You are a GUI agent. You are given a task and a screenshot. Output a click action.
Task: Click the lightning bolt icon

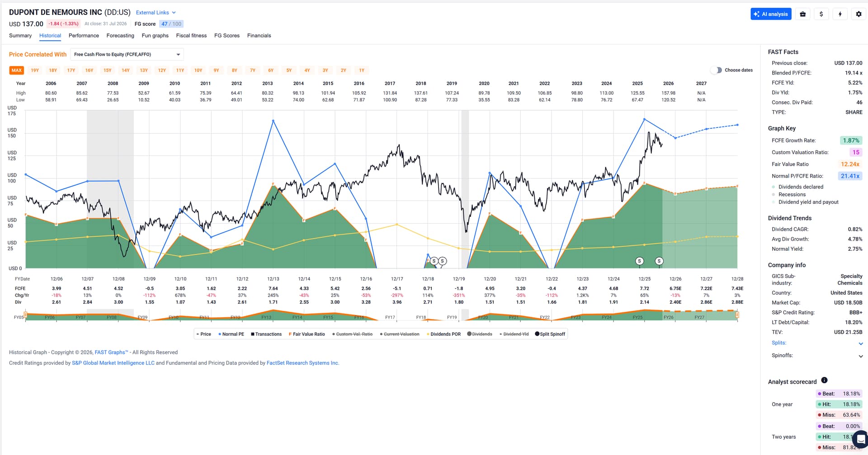coord(840,14)
